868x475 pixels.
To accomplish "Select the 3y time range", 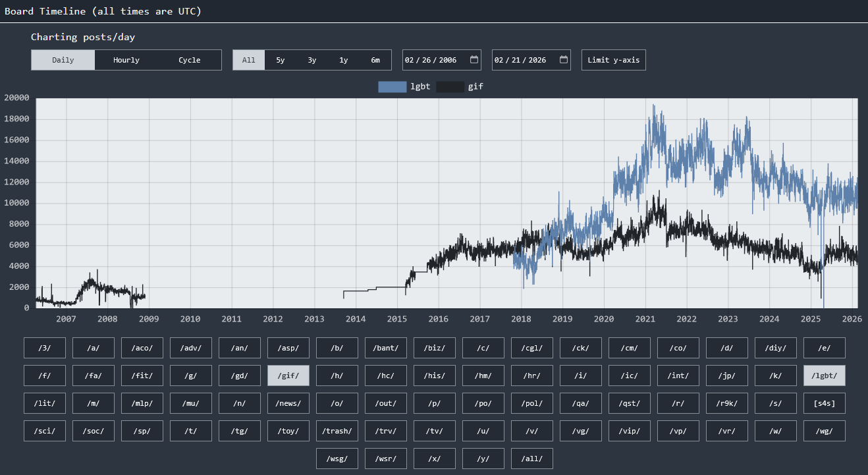I will pyautogui.click(x=312, y=60).
